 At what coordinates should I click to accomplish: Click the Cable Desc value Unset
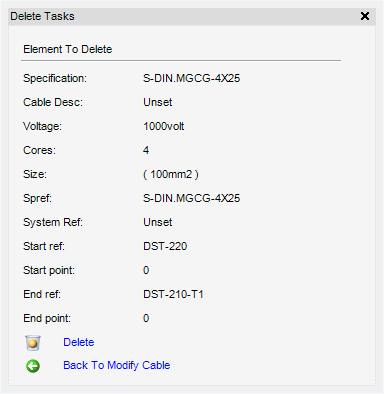tap(158, 102)
